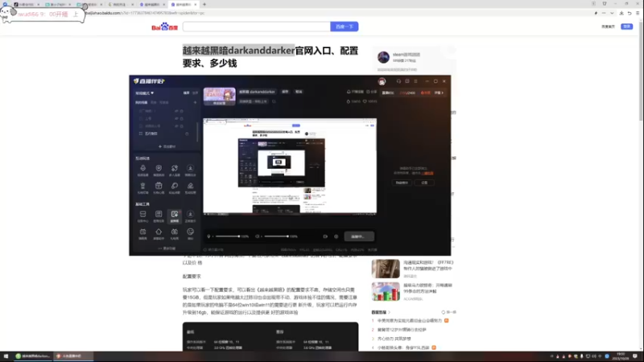Open smiley icon tool in 基础工具 section
This screenshot has height=362, width=644.
coord(190,234)
